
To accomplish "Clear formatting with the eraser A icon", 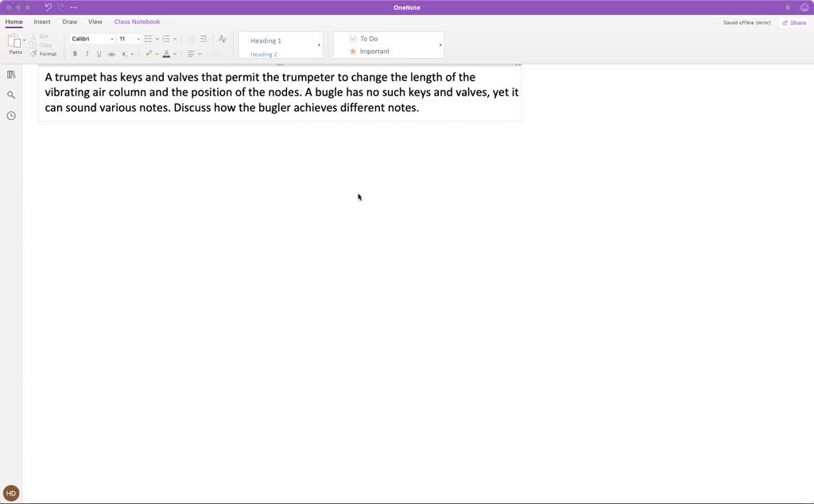I will 222,39.
